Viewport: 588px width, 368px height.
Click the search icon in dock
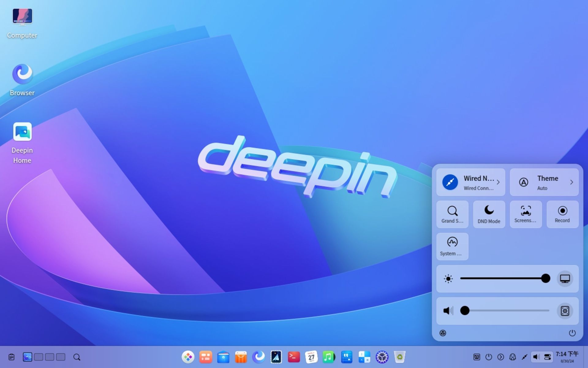[x=77, y=357]
